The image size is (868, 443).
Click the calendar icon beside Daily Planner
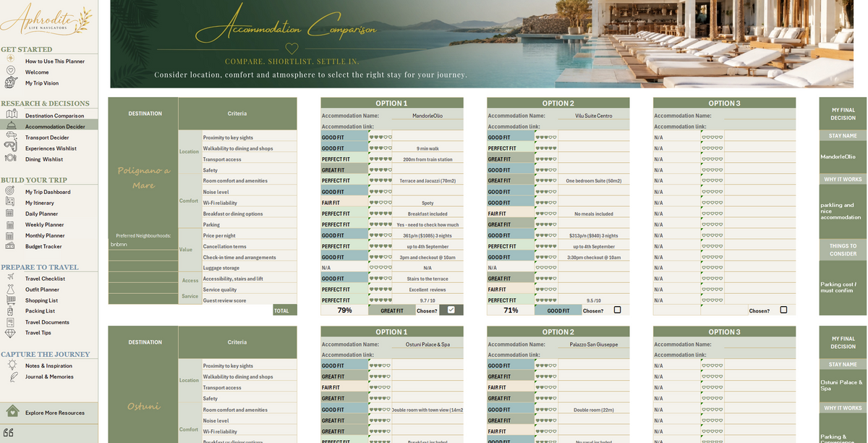(10, 214)
